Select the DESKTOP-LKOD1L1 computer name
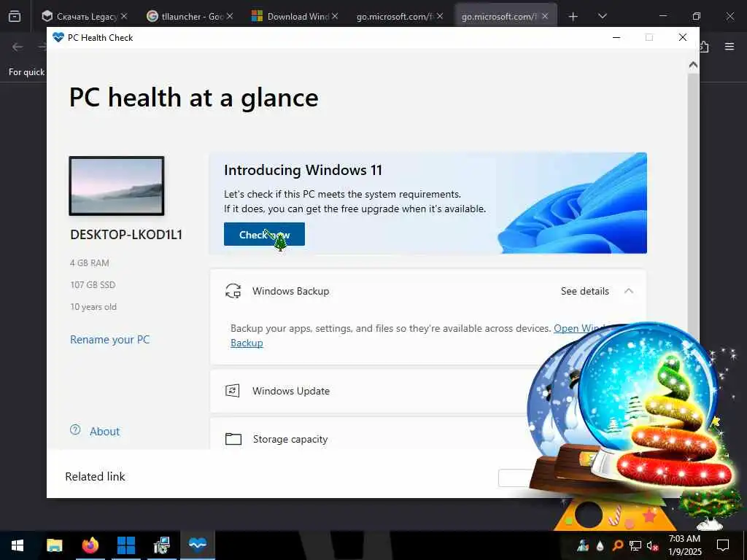The image size is (747, 560). (x=126, y=235)
